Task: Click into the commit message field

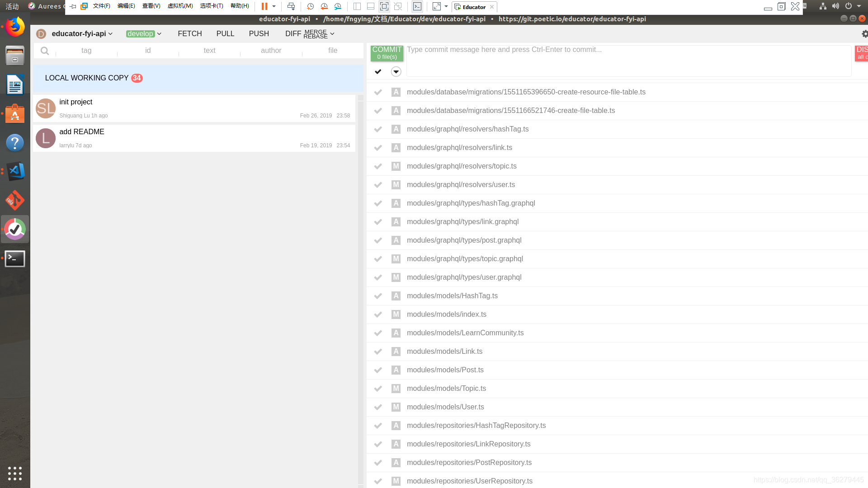Action: [x=628, y=61]
